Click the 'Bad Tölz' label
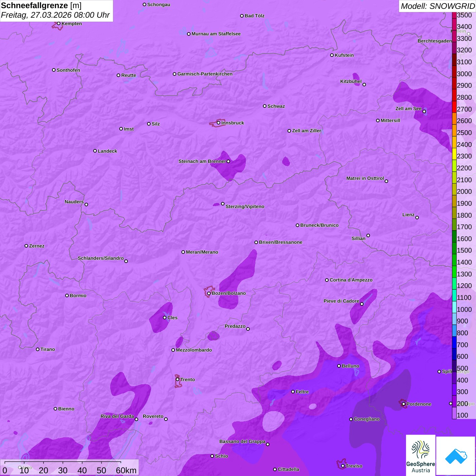 click(x=254, y=16)
